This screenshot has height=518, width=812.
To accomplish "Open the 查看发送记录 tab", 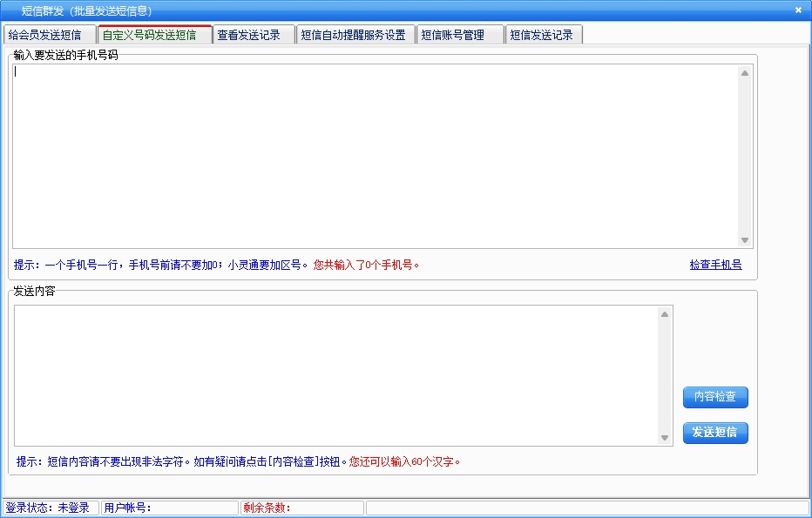I will pos(249,36).
